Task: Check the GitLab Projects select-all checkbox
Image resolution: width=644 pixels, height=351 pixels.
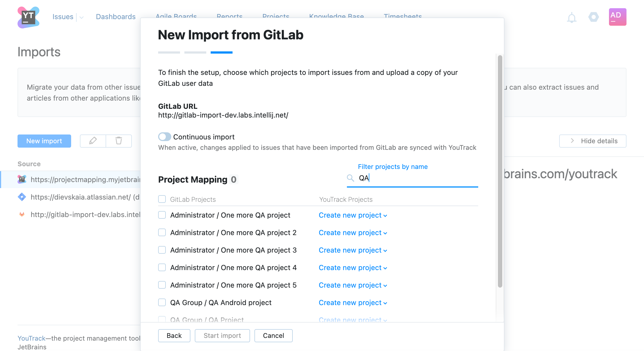Action: click(x=162, y=199)
